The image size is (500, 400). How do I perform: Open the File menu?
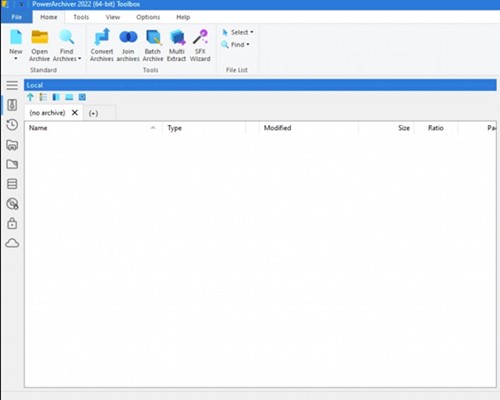click(x=17, y=17)
